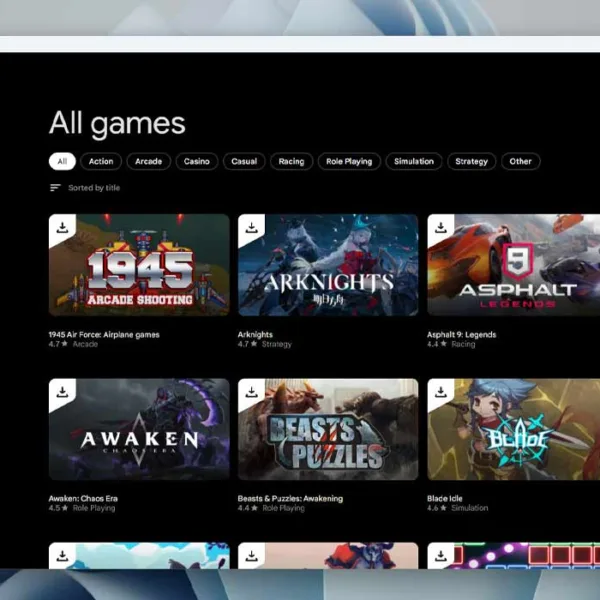The height and width of the screenshot is (600, 600).
Task: Open the Arknights game thumbnail
Action: tap(328, 265)
